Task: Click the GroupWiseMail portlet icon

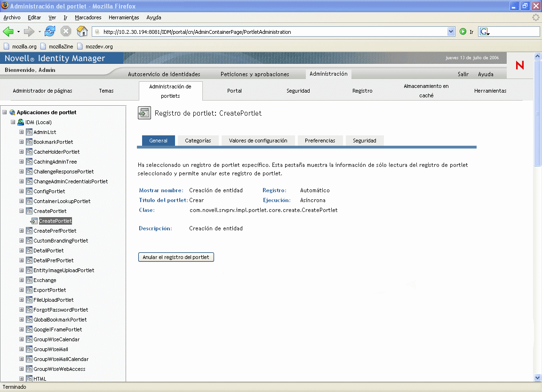Action: pos(29,349)
